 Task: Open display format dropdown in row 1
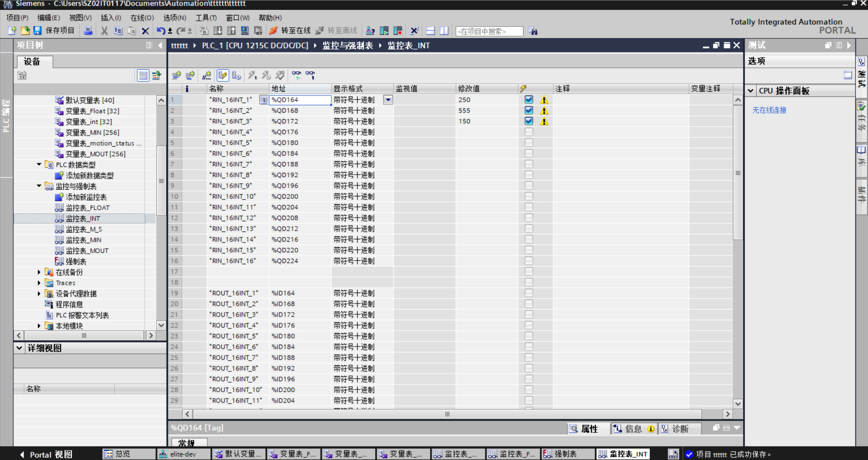388,100
